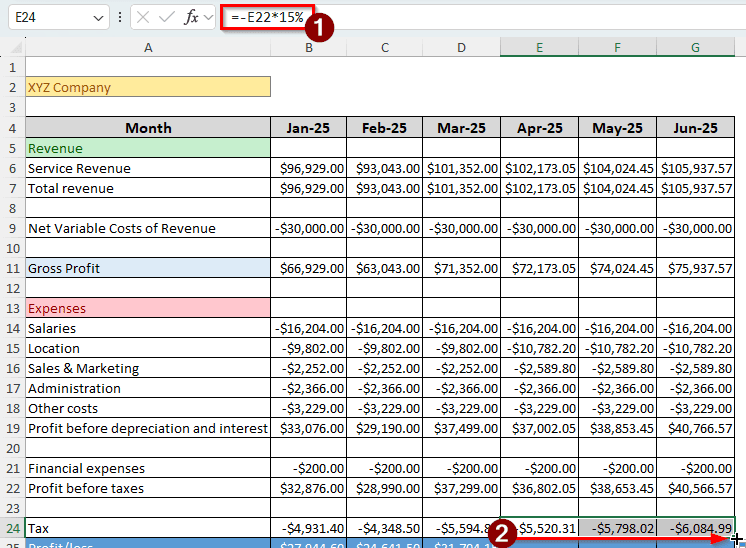Click the Enter checkmark icon in formula bar

click(166, 18)
